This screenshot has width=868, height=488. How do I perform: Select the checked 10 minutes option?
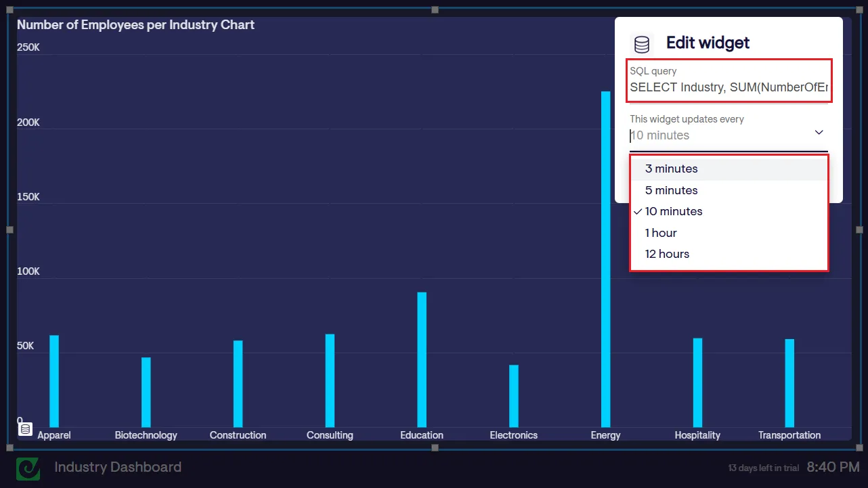tap(674, 212)
